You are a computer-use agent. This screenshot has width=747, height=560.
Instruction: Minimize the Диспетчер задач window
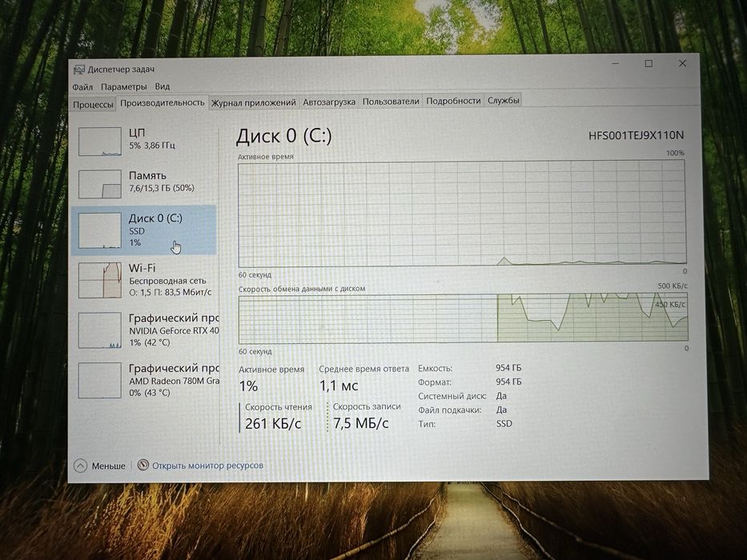616,63
